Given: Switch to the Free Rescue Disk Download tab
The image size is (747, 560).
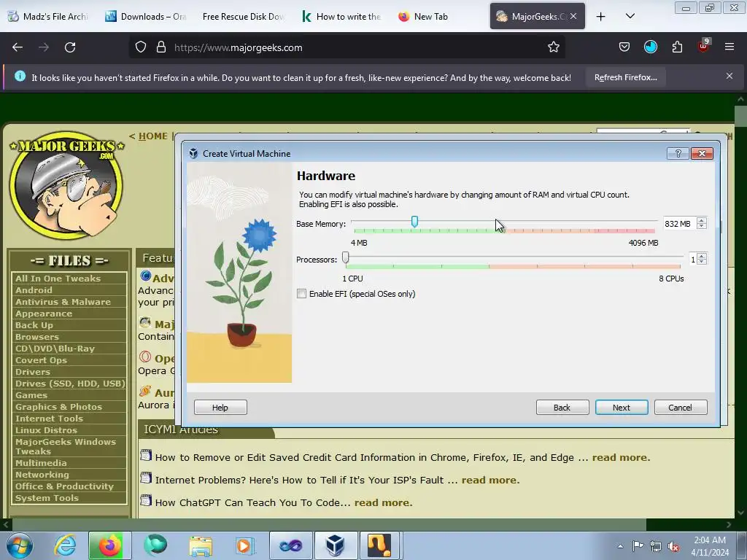Looking at the screenshot, I should point(242,17).
